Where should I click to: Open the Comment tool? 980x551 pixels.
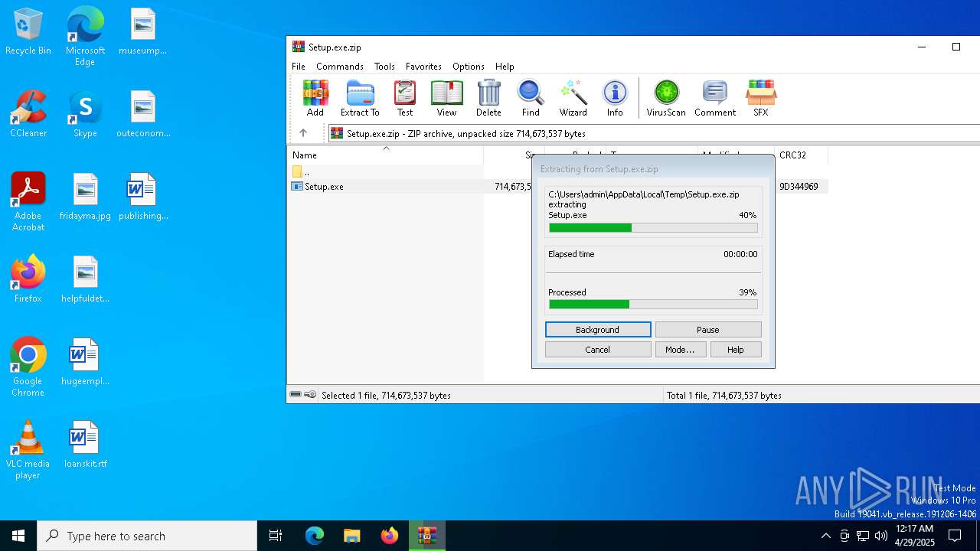tap(715, 98)
